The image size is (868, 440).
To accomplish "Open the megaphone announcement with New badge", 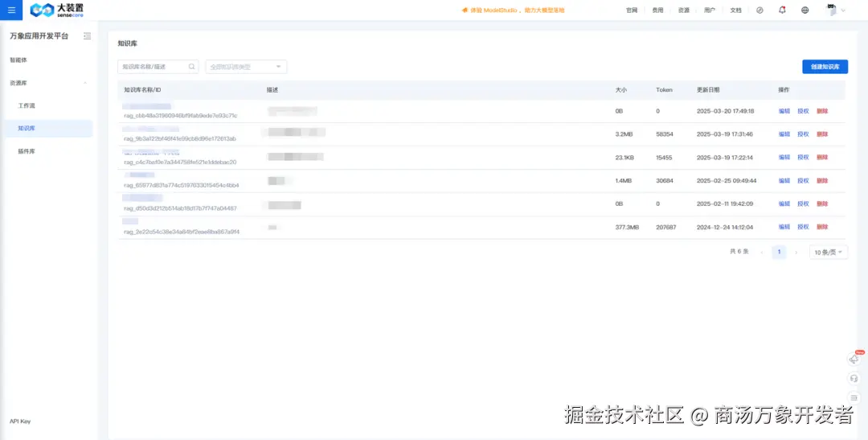I will coord(854,359).
